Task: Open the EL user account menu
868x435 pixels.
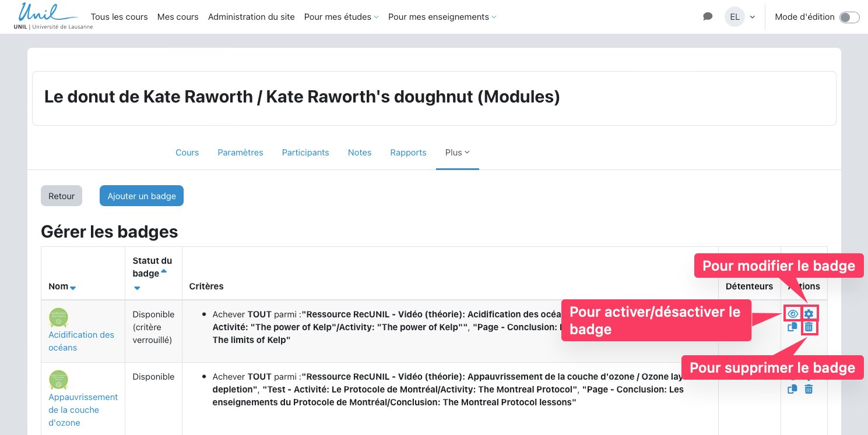Action: point(740,17)
